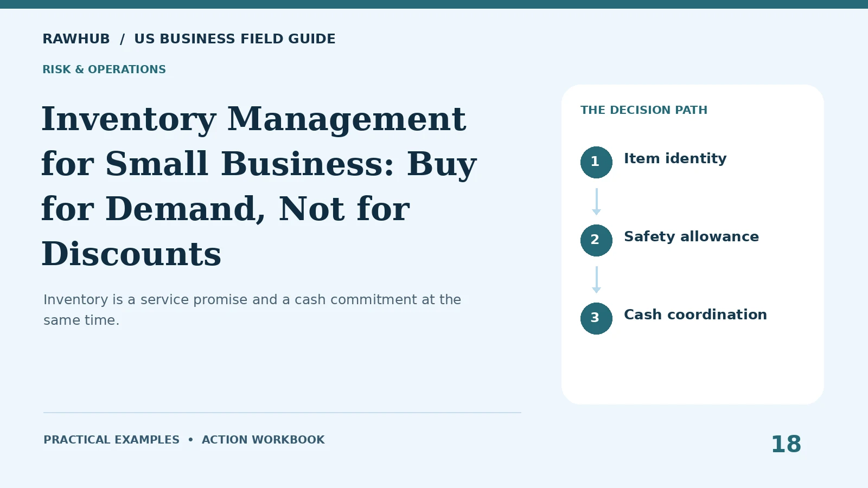Screen dimensions: 868x488
Task: Select the 'Item identity' step label
Action: point(675,158)
